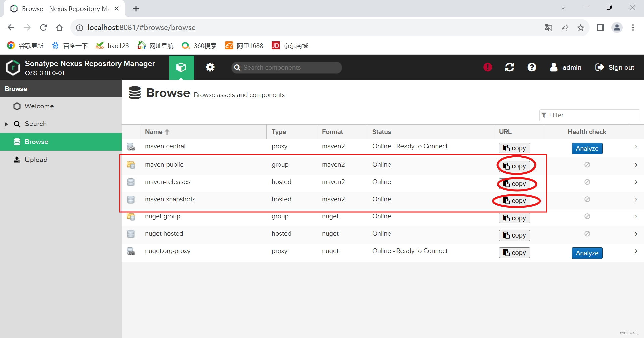The height and width of the screenshot is (338, 644).
Task: Open the nuget-hosted row chevron
Action: [636, 234]
